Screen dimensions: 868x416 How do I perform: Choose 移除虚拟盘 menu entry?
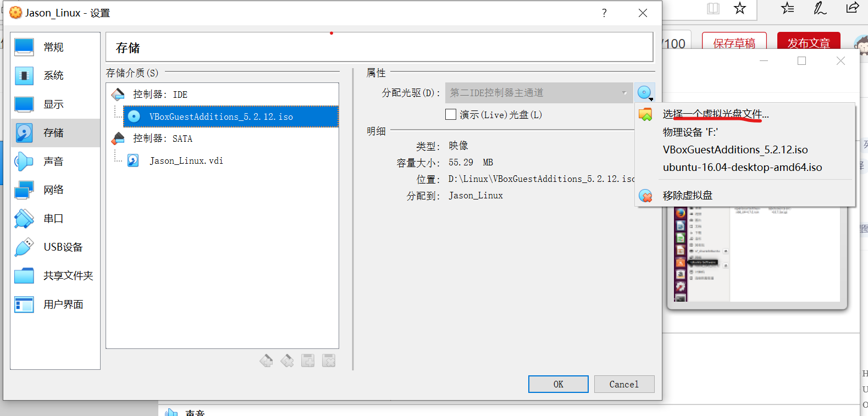(x=688, y=196)
